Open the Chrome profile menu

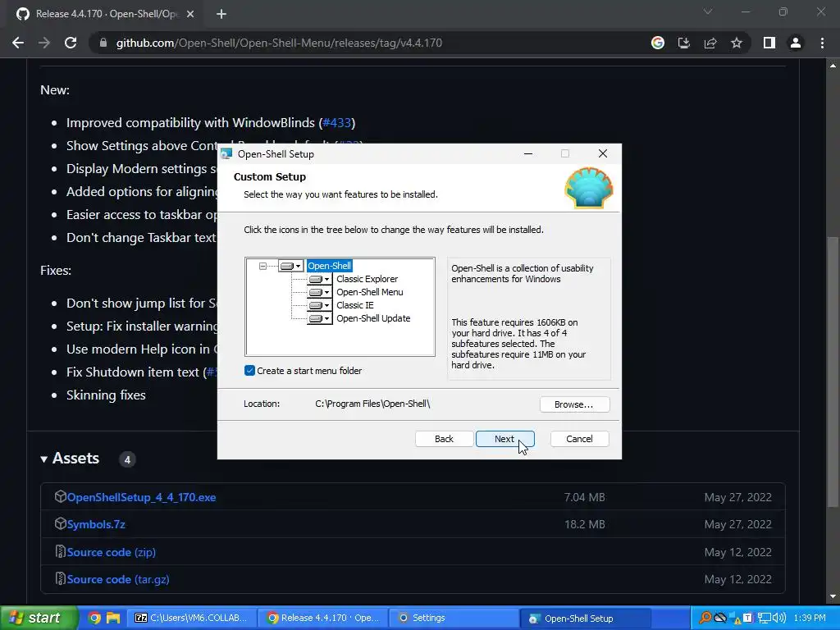pyautogui.click(x=796, y=43)
